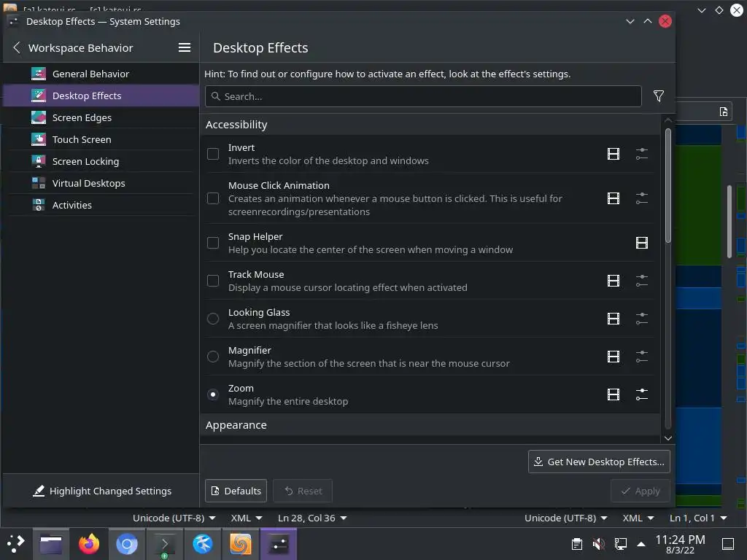The image size is (747, 560).
Task: Open Touch Screen settings page
Action: tap(101, 139)
